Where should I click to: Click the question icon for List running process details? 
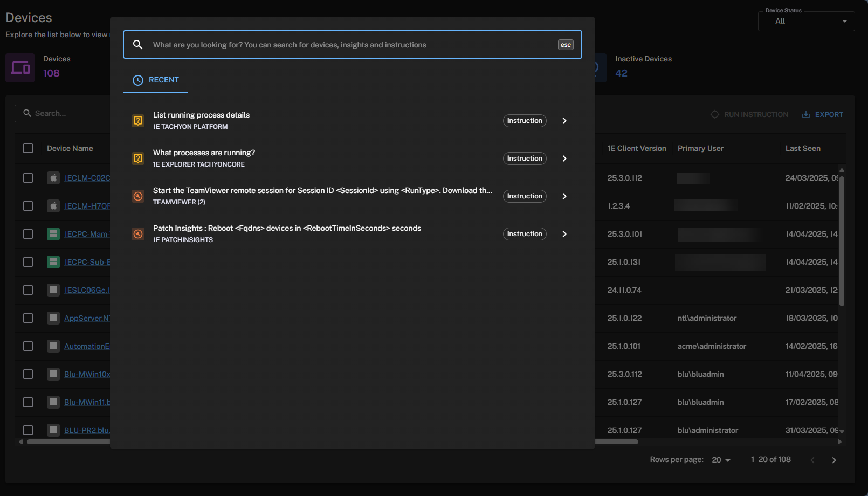(138, 121)
